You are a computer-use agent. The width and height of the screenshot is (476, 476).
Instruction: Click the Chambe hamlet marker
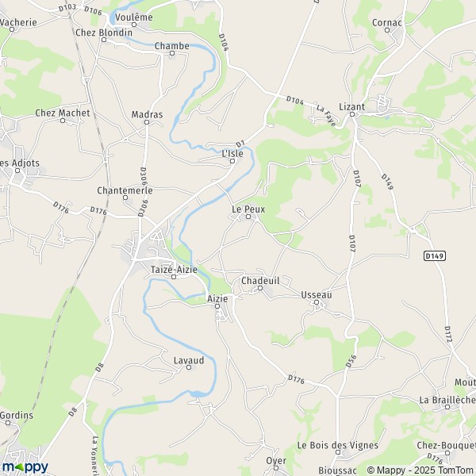click(172, 53)
